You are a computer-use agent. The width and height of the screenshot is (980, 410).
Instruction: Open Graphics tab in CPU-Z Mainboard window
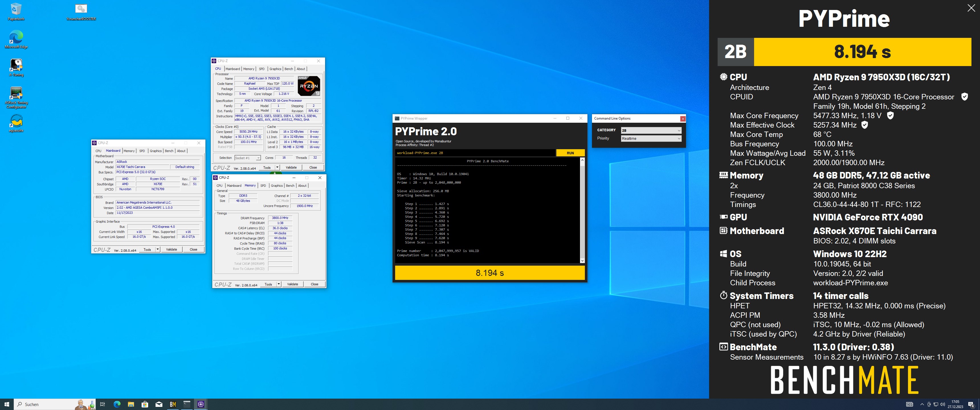point(156,151)
